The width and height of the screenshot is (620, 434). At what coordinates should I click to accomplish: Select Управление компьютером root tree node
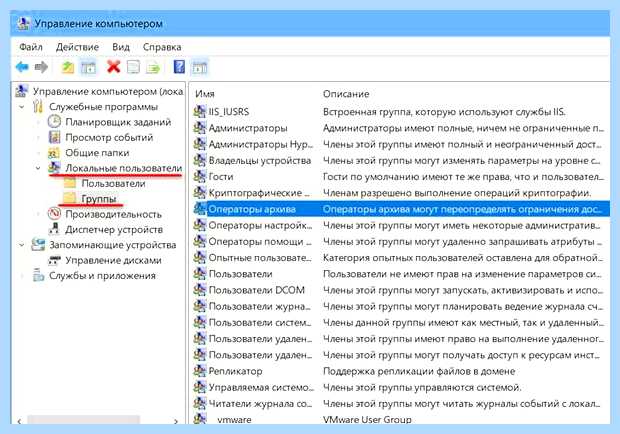click(108, 91)
